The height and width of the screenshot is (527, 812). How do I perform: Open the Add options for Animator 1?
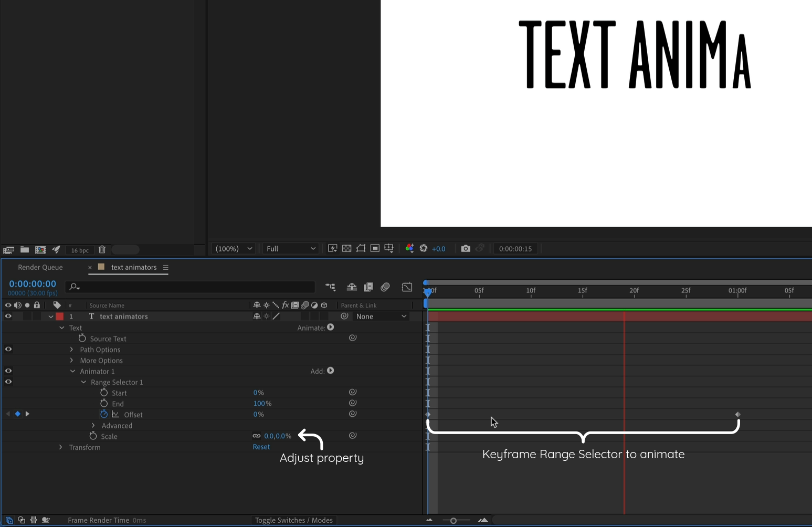(x=331, y=371)
